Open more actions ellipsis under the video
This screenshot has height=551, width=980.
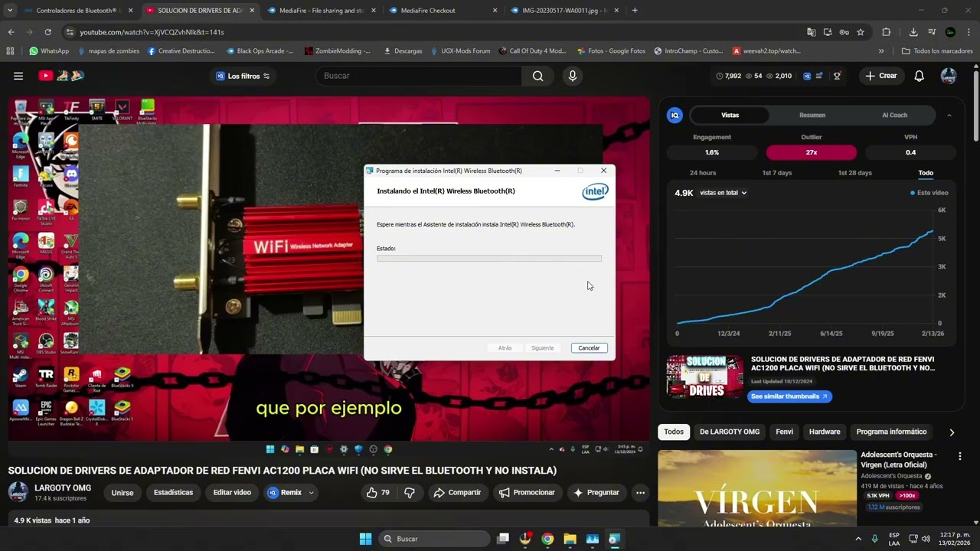click(640, 493)
